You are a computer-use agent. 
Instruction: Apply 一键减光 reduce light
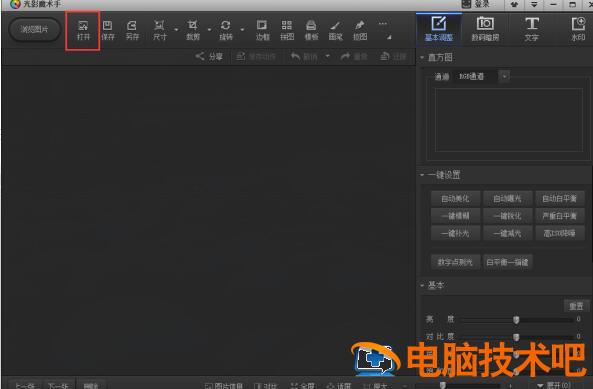pyautogui.click(x=508, y=233)
